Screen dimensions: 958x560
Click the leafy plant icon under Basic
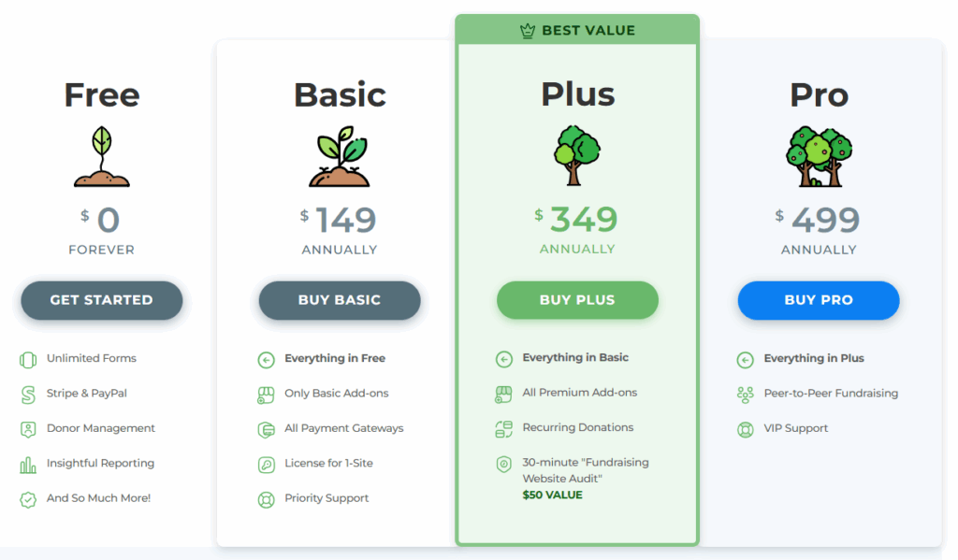click(x=339, y=157)
